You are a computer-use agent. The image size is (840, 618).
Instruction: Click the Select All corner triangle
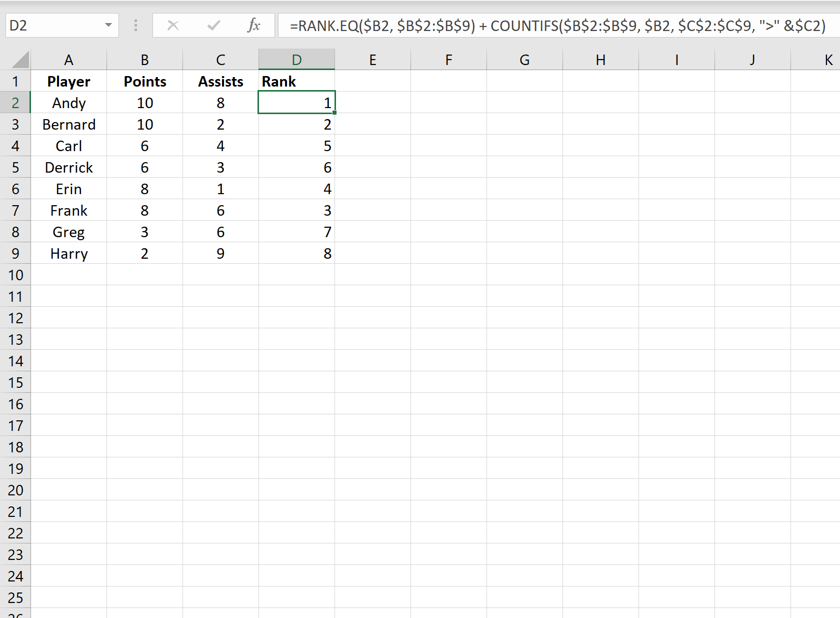pyautogui.click(x=20, y=60)
